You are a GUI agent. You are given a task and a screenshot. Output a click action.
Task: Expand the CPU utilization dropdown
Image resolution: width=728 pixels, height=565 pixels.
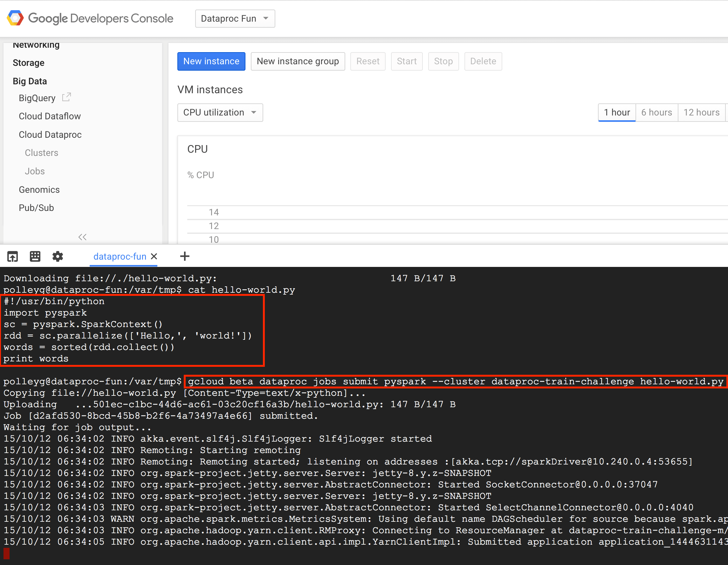pyautogui.click(x=220, y=112)
